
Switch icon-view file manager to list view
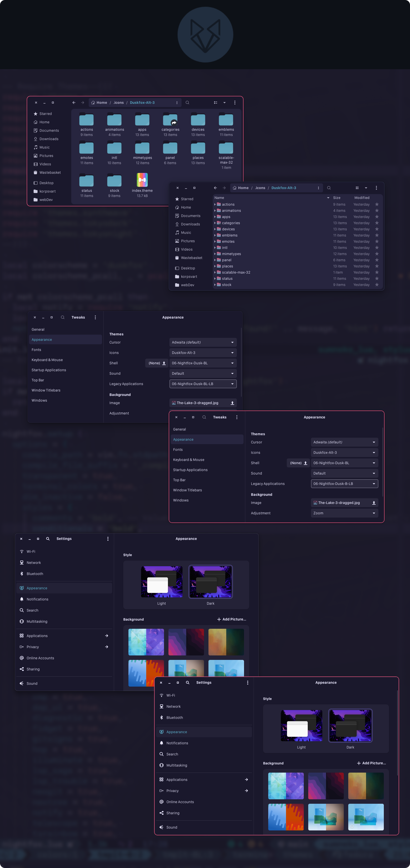click(x=215, y=103)
